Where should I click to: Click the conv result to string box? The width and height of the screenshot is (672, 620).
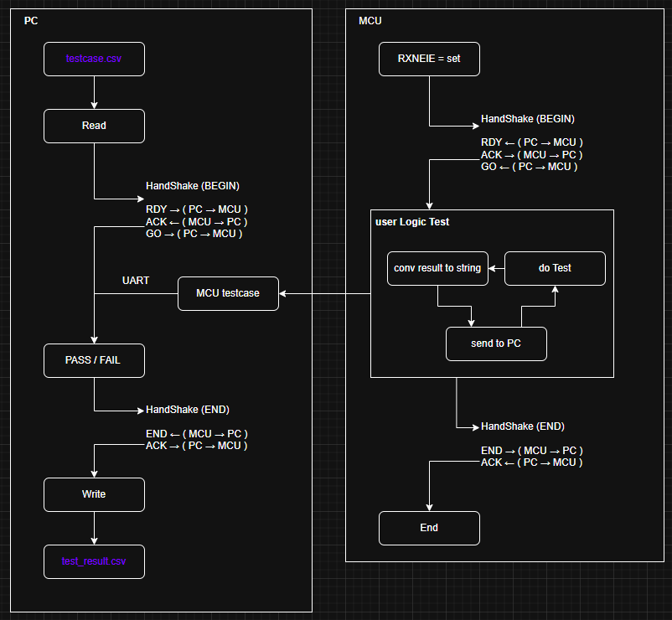[437, 268]
